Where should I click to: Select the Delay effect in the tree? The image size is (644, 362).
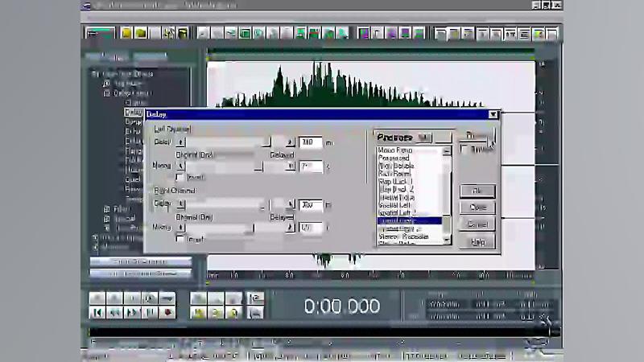click(133, 112)
